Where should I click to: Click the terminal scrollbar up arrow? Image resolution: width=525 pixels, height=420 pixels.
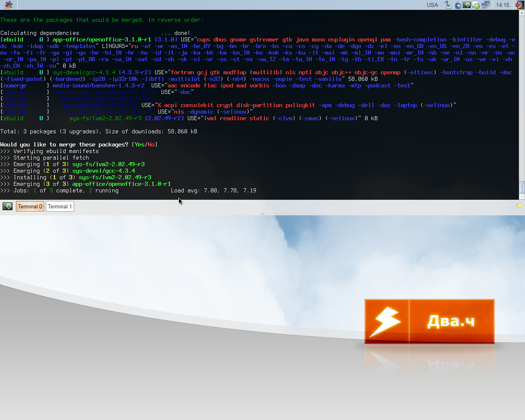click(x=522, y=13)
